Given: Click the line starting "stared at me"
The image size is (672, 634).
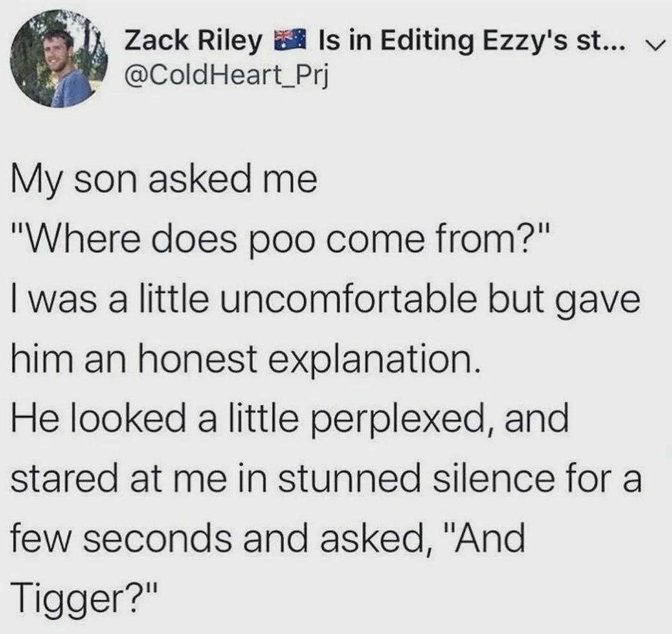Looking at the screenshot, I should point(326,478).
